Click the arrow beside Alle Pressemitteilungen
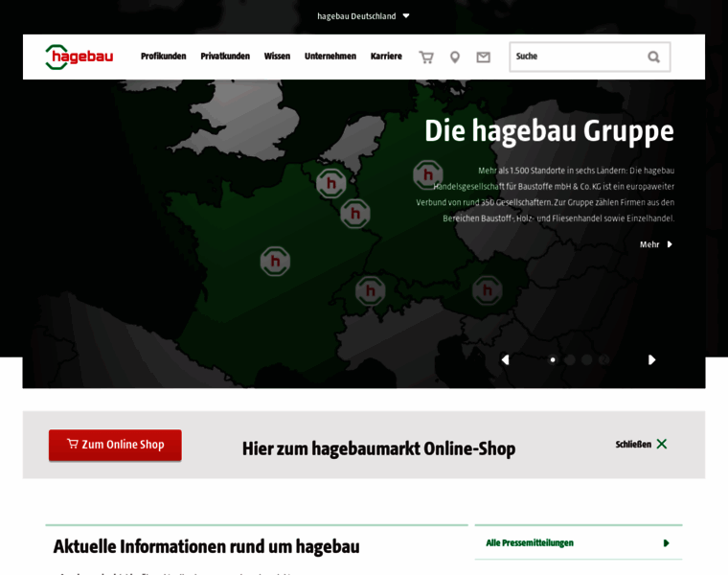The height and width of the screenshot is (575, 728). tap(667, 543)
